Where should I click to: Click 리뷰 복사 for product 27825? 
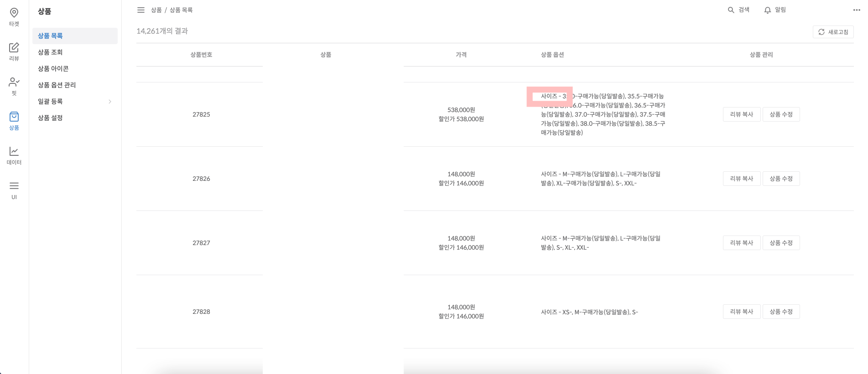742,114
